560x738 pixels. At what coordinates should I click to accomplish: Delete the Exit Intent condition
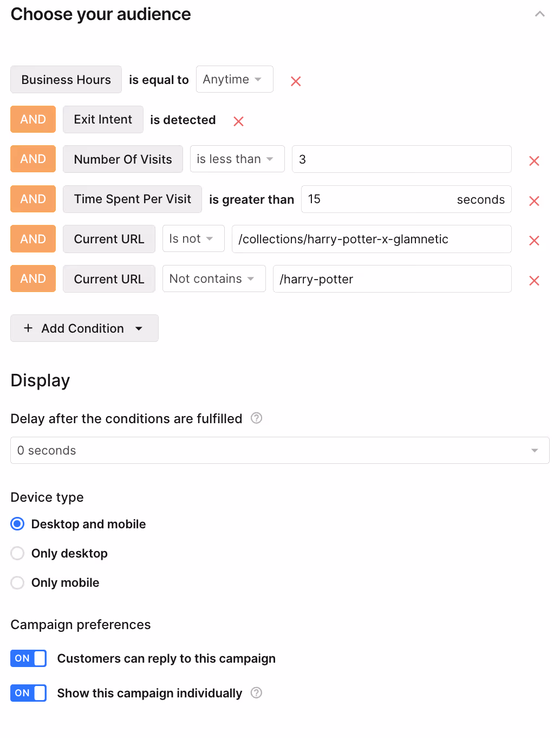238,121
